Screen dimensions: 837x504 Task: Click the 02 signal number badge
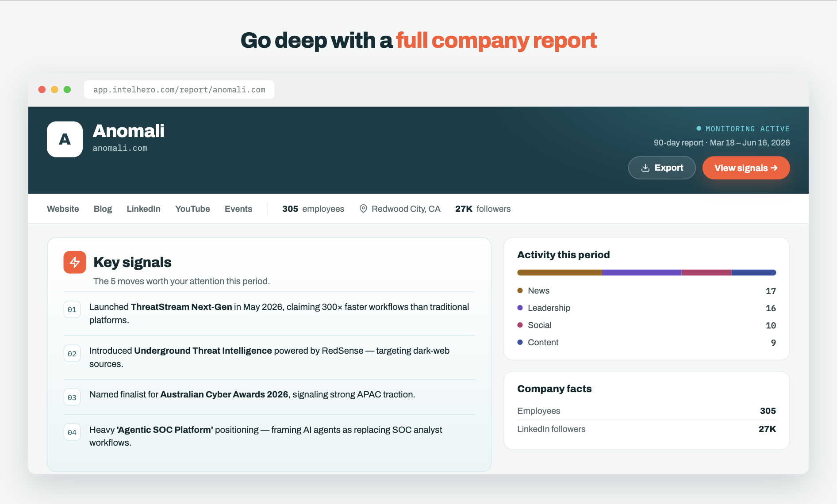tap(72, 354)
